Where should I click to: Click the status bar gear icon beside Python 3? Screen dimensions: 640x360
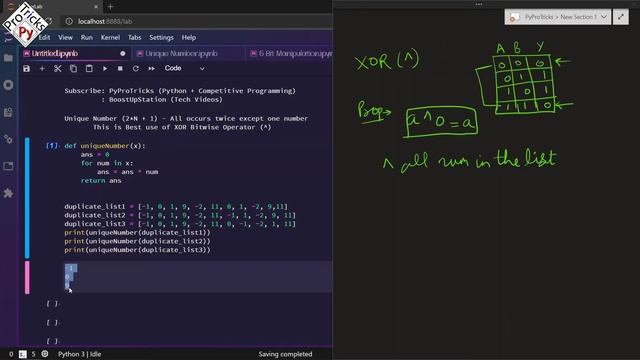coord(45,354)
